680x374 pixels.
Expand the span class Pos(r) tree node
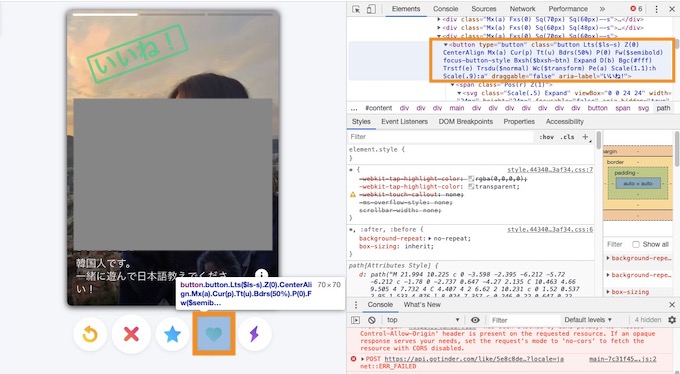(x=452, y=85)
